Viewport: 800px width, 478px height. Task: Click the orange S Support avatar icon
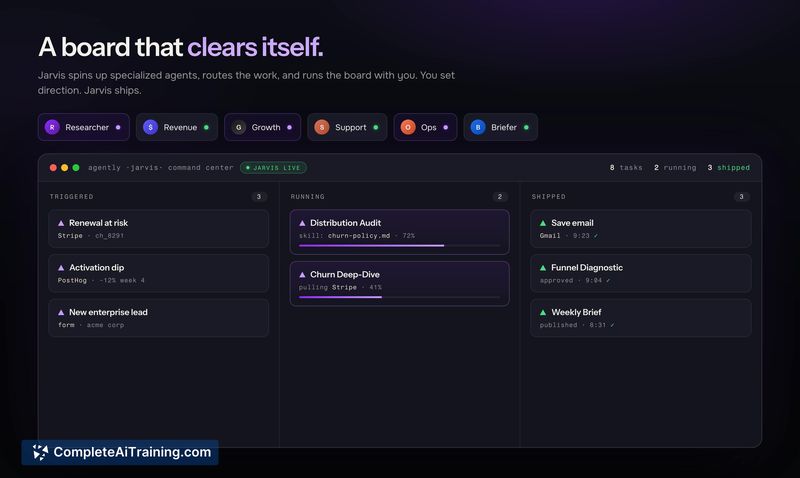click(x=322, y=127)
